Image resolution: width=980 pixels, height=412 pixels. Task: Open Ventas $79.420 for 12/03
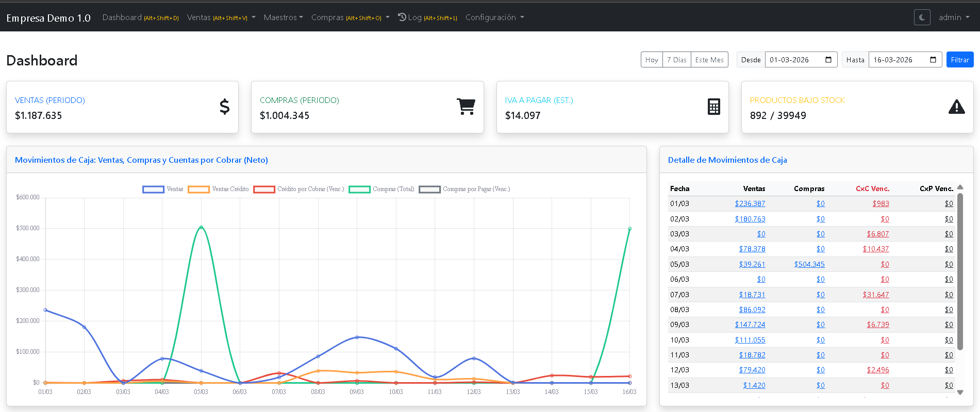(752, 370)
